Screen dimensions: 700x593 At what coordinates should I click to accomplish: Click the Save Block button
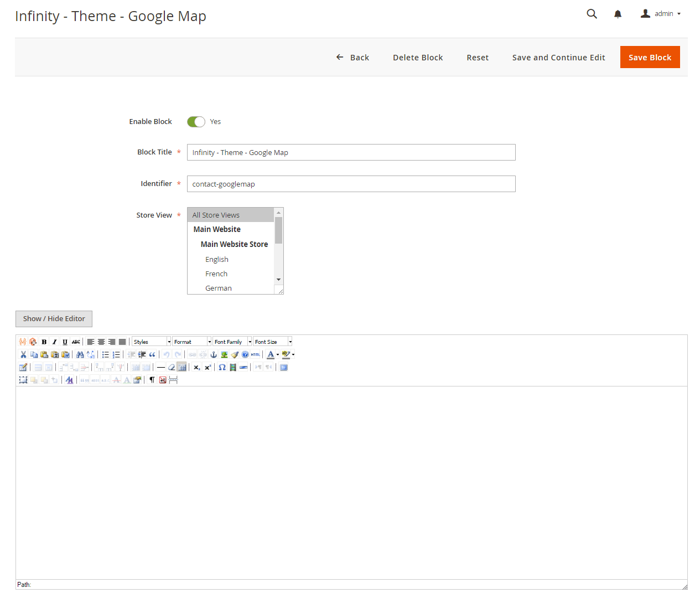click(x=650, y=57)
